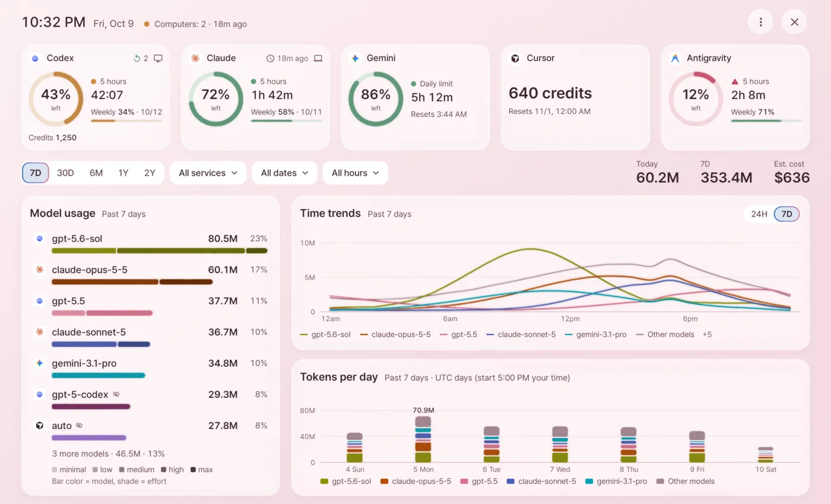The height and width of the screenshot is (504, 831).
Task: Toggle Other models in Tokens per day legend
Action: (686, 481)
